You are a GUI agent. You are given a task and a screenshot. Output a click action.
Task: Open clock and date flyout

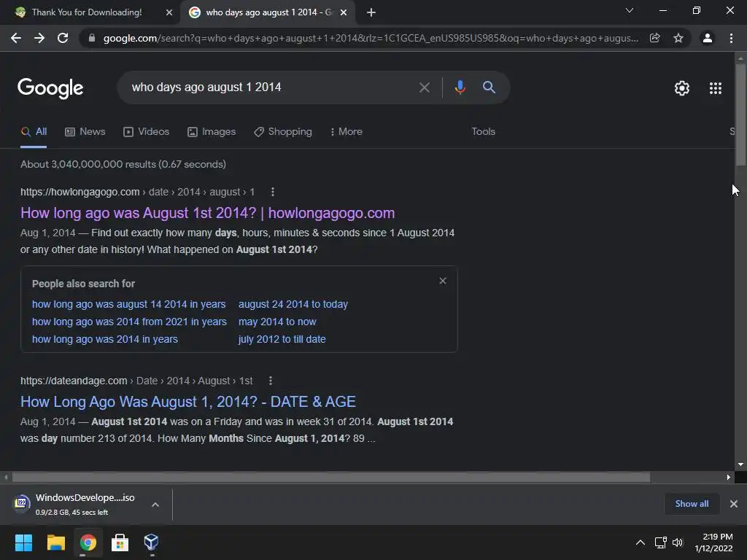(x=713, y=542)
